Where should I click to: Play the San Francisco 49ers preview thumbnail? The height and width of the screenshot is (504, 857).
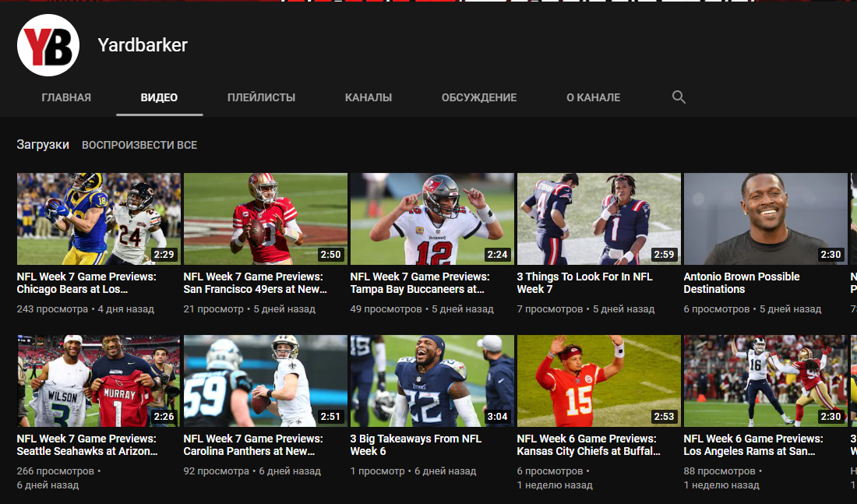(x=265, y=219)
